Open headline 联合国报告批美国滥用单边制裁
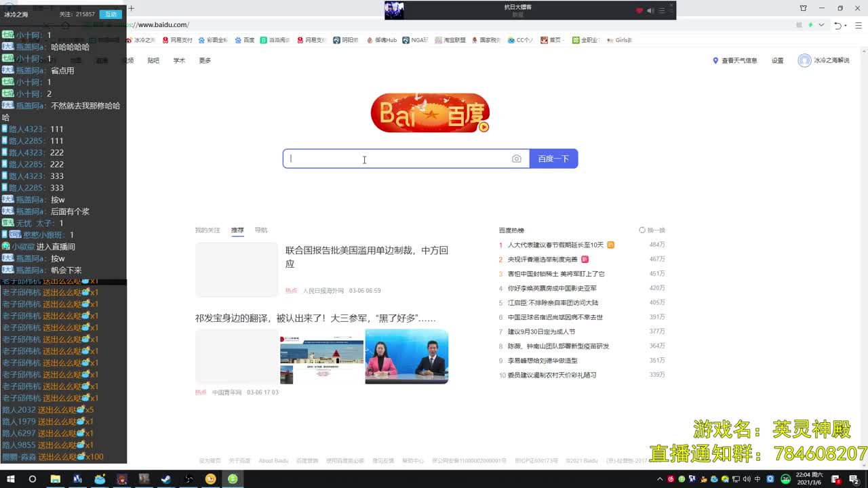Viewport: 868px width, 488px height. (x=367, y=257)
